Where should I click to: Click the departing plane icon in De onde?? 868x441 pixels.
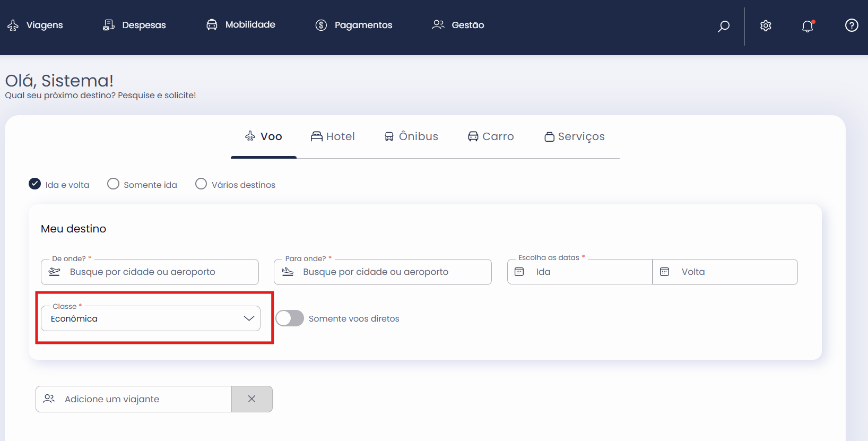pyautogui.click(x=55, y=272)
